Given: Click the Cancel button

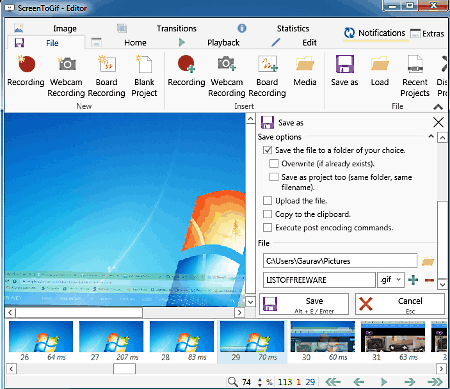Looking at the screenshot, I should [x=400, y=304].
